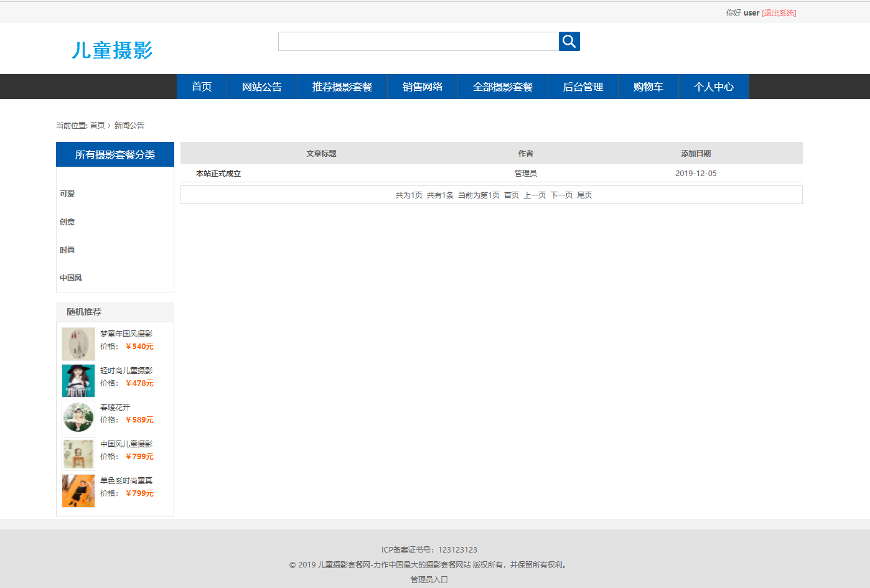Image resolution: width=870 pixels, height=588 pixels.
Task: Go to 个人中心 personal center
Action: (713, 86)
